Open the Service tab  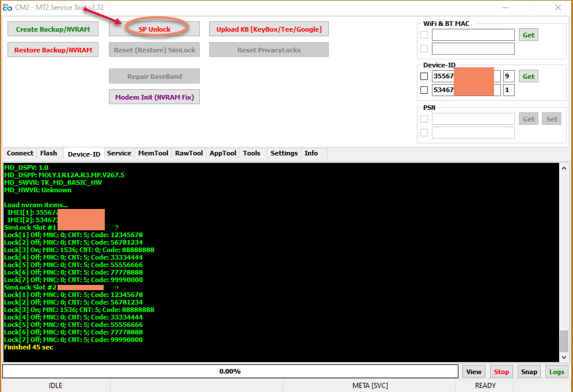pos(119,154)
